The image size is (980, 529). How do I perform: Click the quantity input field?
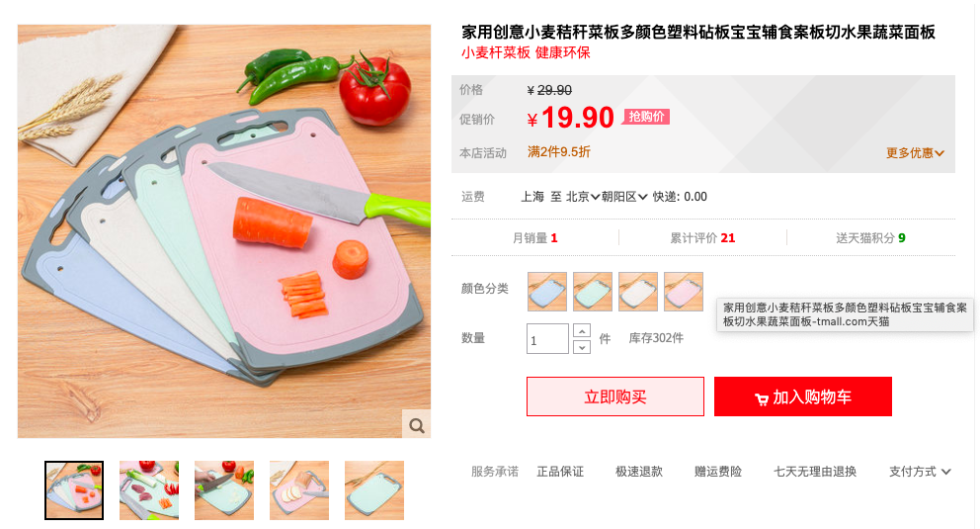click(x=547, y=339)
